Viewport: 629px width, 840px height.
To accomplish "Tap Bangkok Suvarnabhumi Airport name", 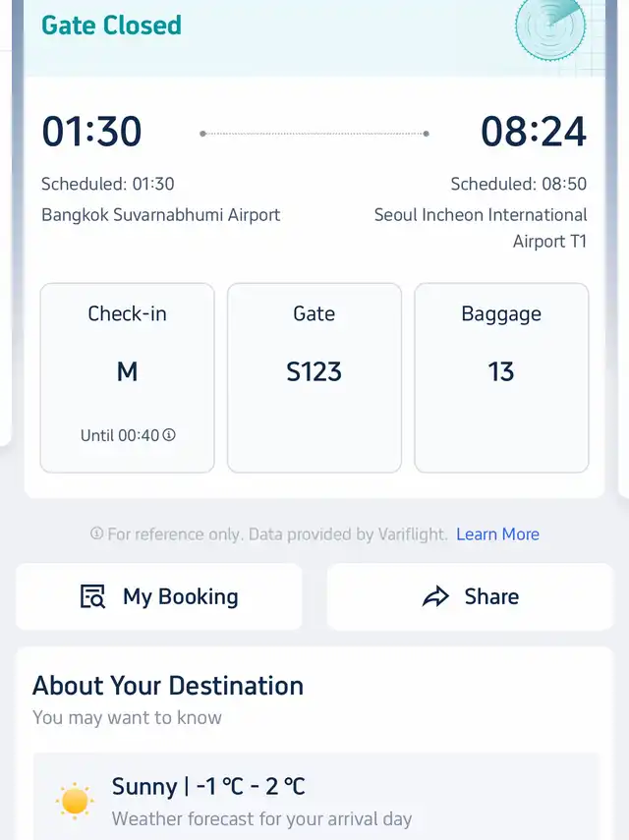I will click(x=160, y=214).
